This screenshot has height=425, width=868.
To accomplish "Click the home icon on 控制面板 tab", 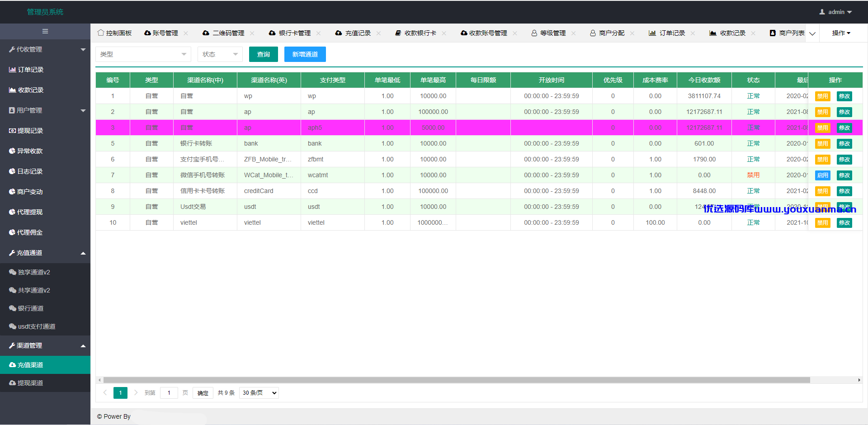I will [101, 33].
